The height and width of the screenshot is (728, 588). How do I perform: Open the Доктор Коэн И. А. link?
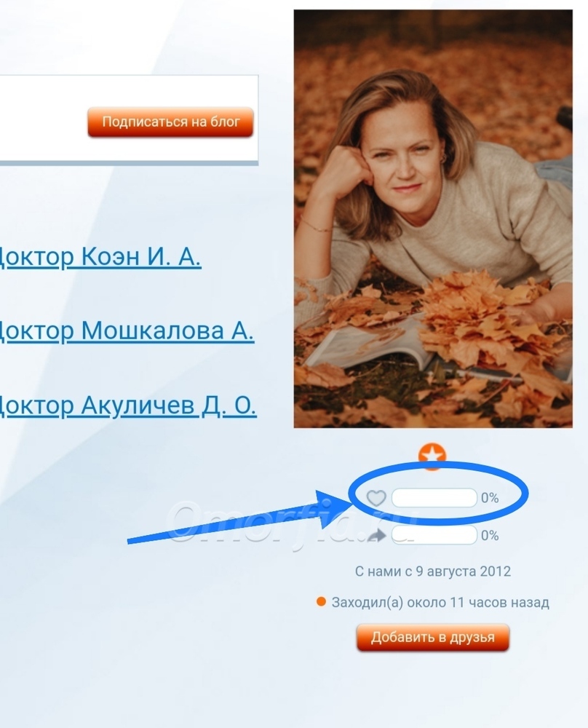click(x=100, y=256)
